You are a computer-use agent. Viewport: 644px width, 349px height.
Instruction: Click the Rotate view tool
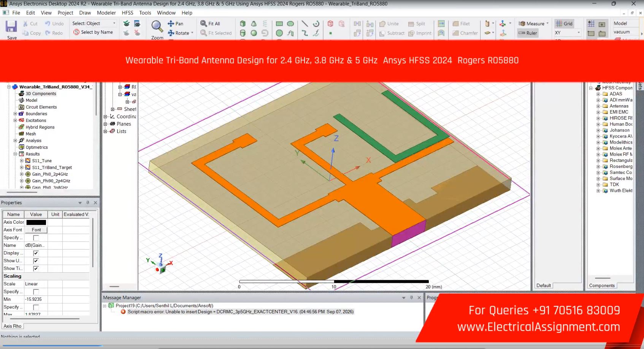179,33
